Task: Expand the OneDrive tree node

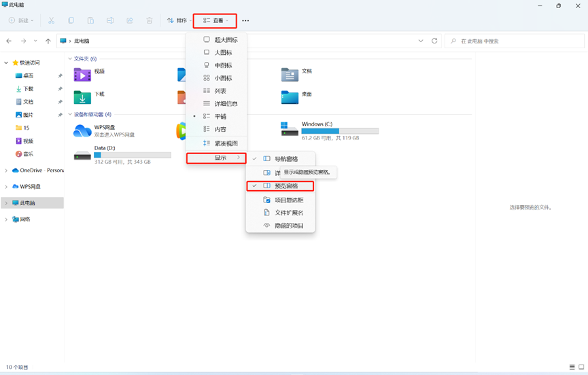Action: (7, 171)
